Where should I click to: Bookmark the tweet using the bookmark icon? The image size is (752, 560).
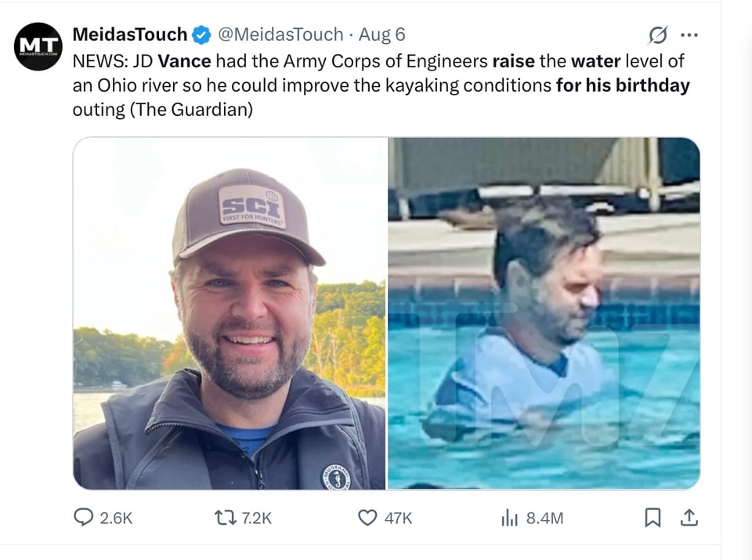point(653,518)
